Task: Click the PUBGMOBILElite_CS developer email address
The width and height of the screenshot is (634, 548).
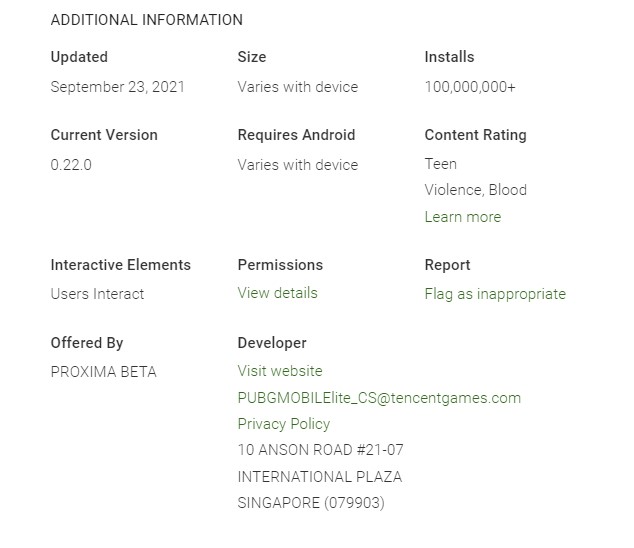Action: [379, 398]
